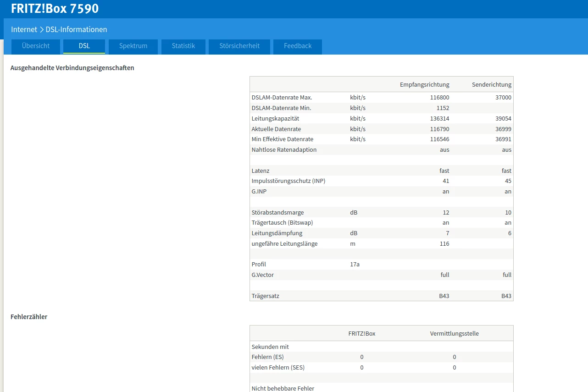Select the active DSL tab
This screenshot has width=588, height=392.
pos(84,46)
